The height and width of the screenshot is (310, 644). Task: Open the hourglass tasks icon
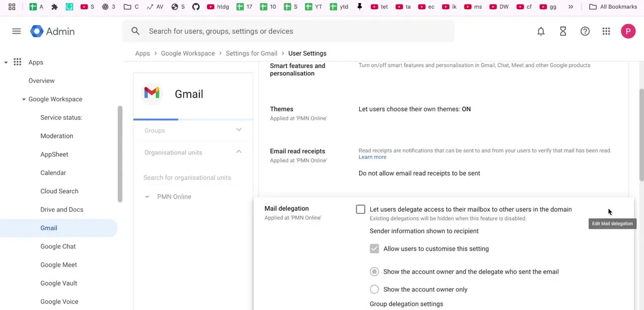pyautogui.click(x=563, y=31)
